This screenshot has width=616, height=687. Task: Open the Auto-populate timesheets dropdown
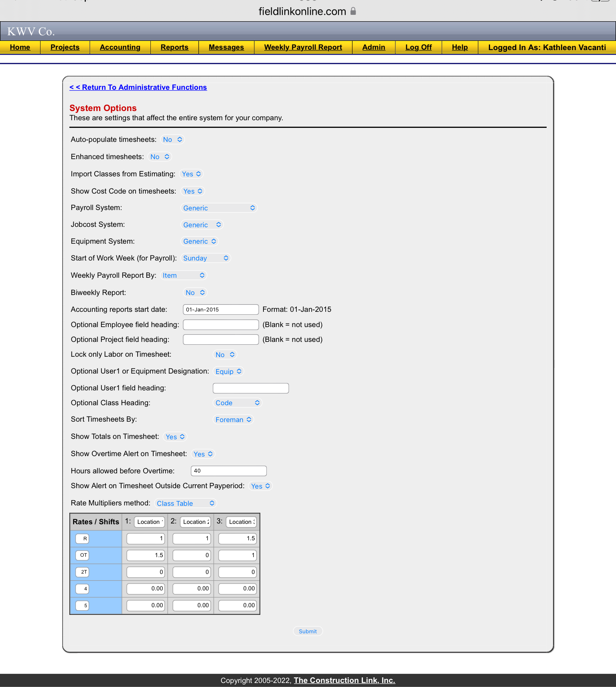(173, 139)
